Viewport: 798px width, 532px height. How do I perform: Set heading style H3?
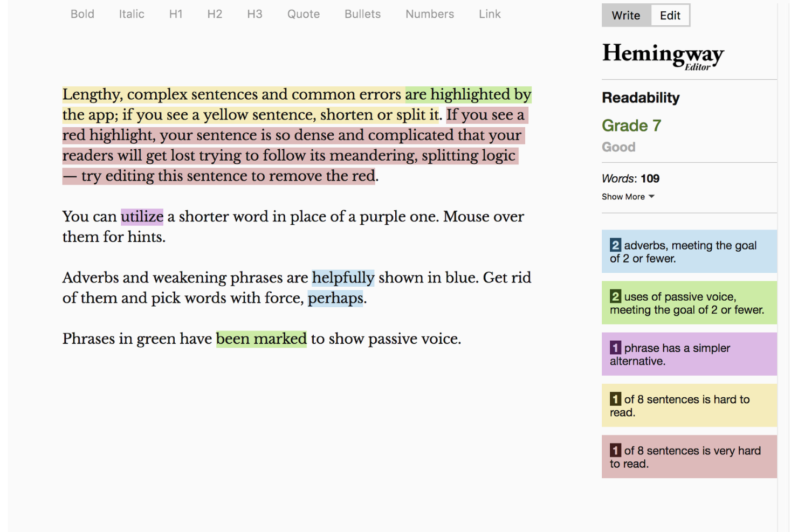tap(254, 14)
